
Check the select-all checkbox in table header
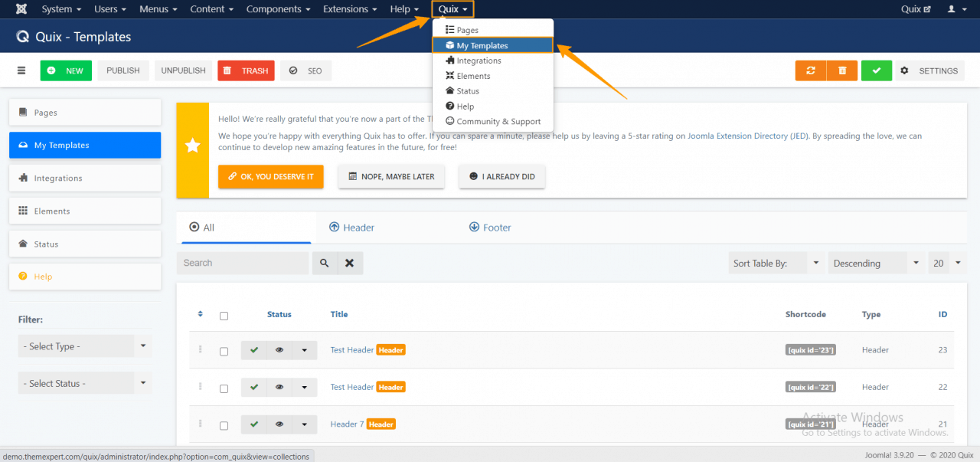click(x=224, y=316)
